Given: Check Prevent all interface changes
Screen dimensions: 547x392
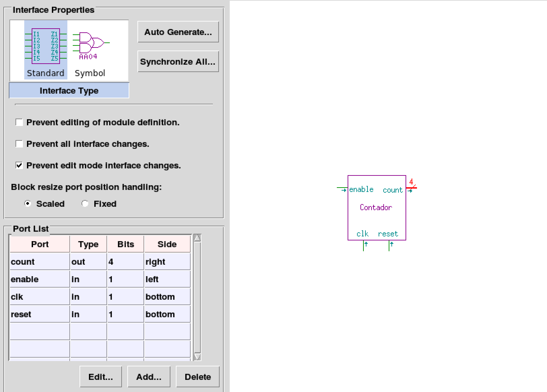Looking at the screenshot, I should pos(20,144).
